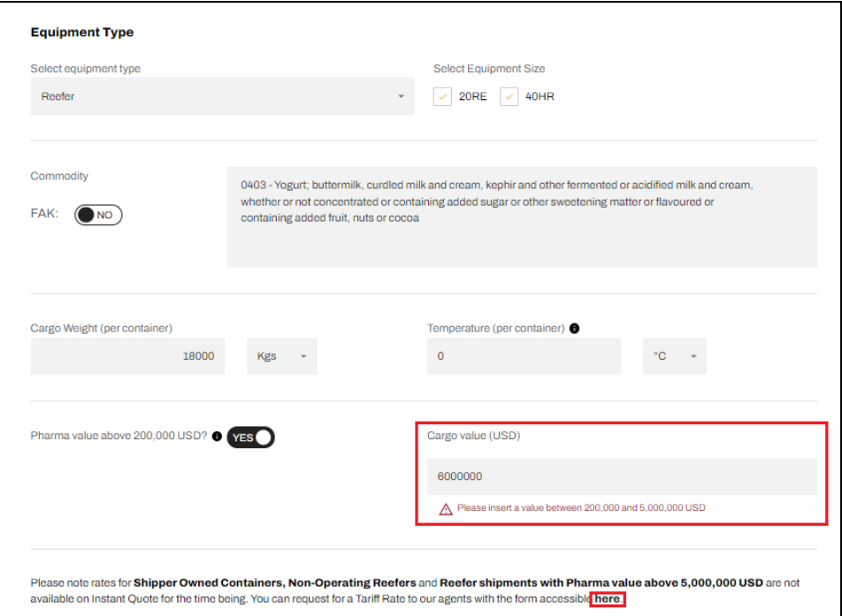842x616 pixels.
Task: Click the bold 'Shipper Owned Containers, Non-Operating Reefers' text
Action: (x=275, y=582)
